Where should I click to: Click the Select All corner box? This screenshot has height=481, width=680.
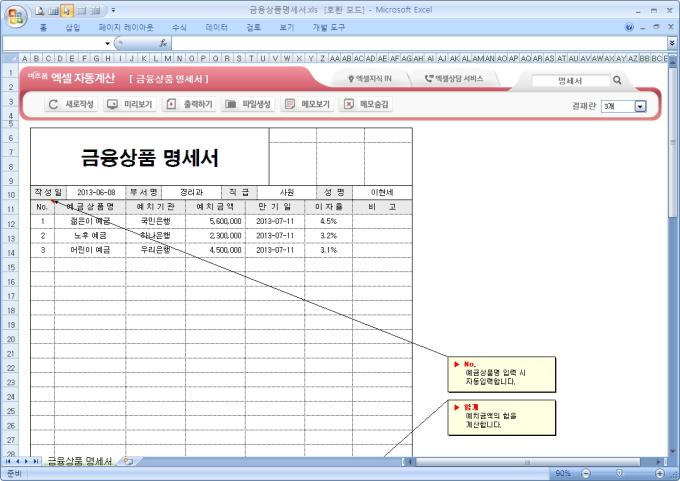(11, 58)
